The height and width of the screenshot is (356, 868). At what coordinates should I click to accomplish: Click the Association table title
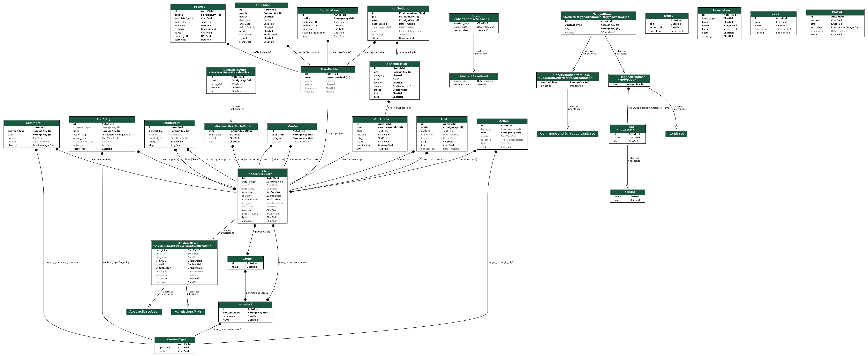[x=719, y=10]
